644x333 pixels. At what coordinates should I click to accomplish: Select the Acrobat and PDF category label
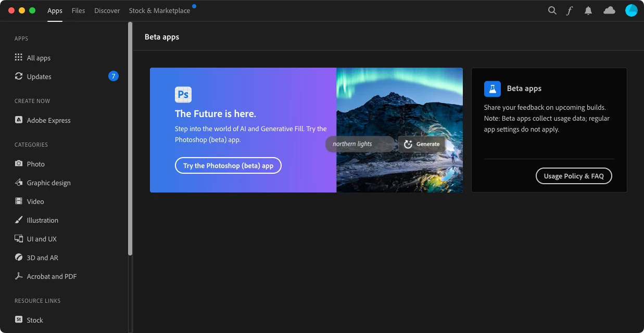(x=52, y=276)
